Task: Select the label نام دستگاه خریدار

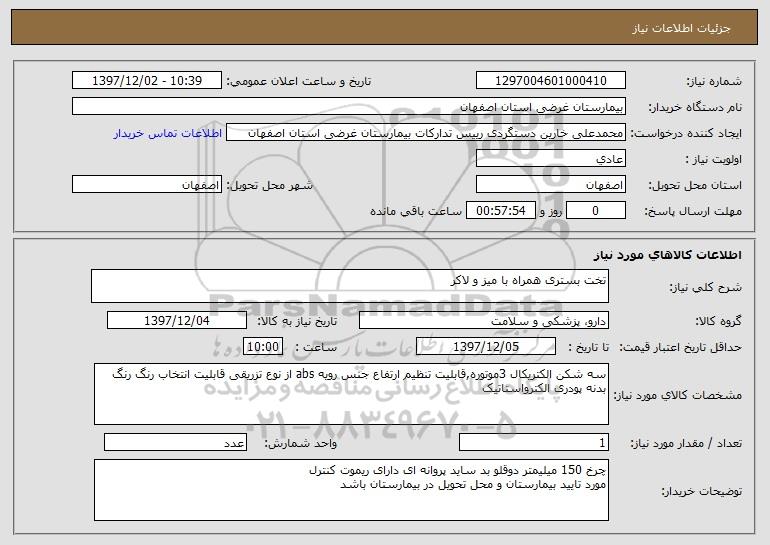Action: click(x=695, y=108)
